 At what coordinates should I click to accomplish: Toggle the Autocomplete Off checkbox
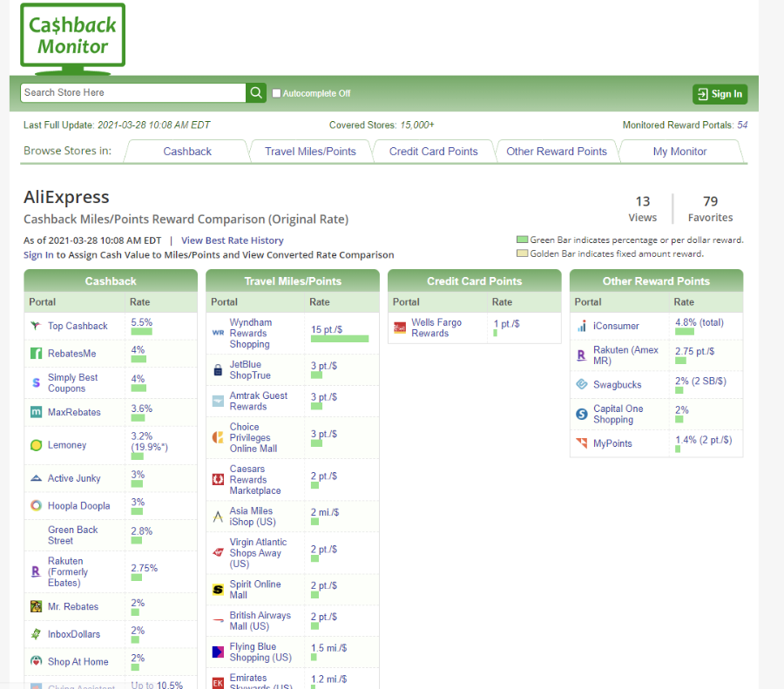[x=276, y=93]
